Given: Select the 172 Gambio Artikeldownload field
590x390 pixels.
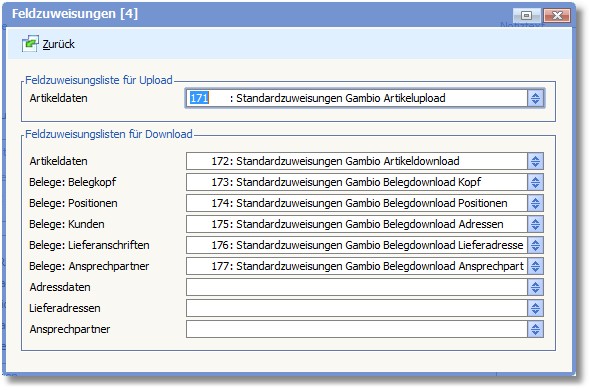Looking at the screenshot, I should (x=357, y=161).
